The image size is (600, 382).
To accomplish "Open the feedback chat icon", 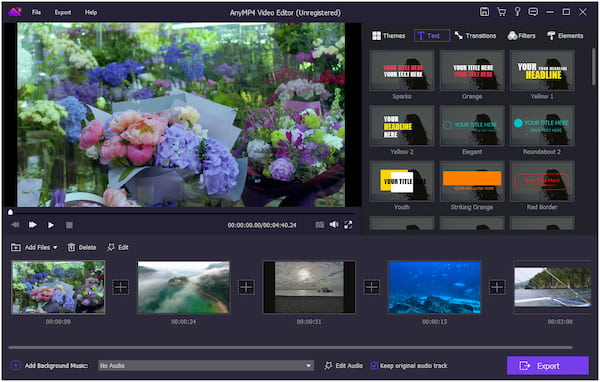I will click(533, 12).
